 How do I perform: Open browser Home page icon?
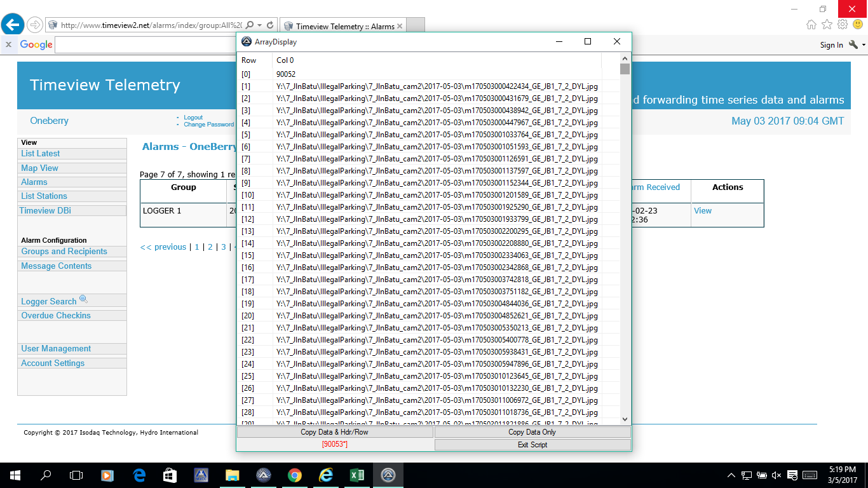811,24
